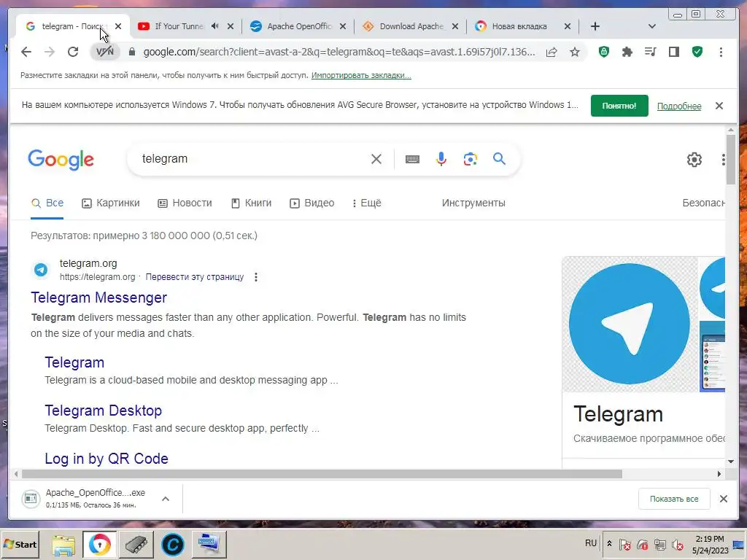The height and width of the screenshot is (560, 747).
Task: Click the horizontal scrollbar thumb
Action: point(322,474)
